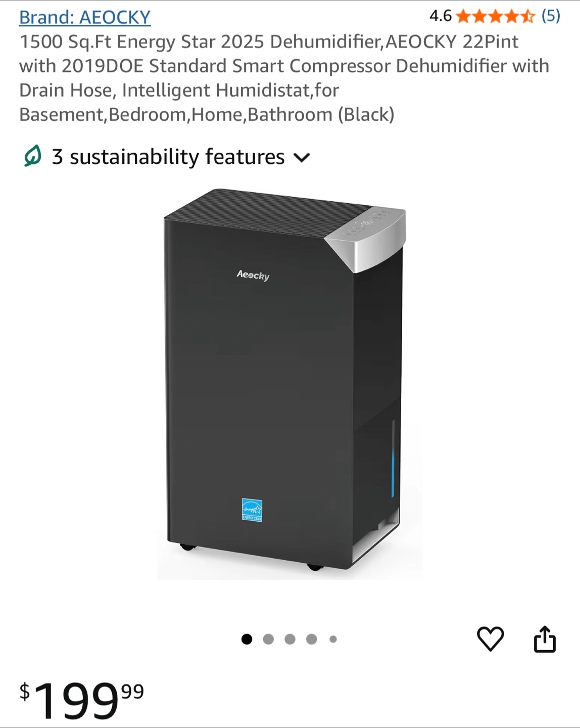The image size is (580, 728).
Task: Tap the 3 sustainability features text
Action: tap(168, 157)
